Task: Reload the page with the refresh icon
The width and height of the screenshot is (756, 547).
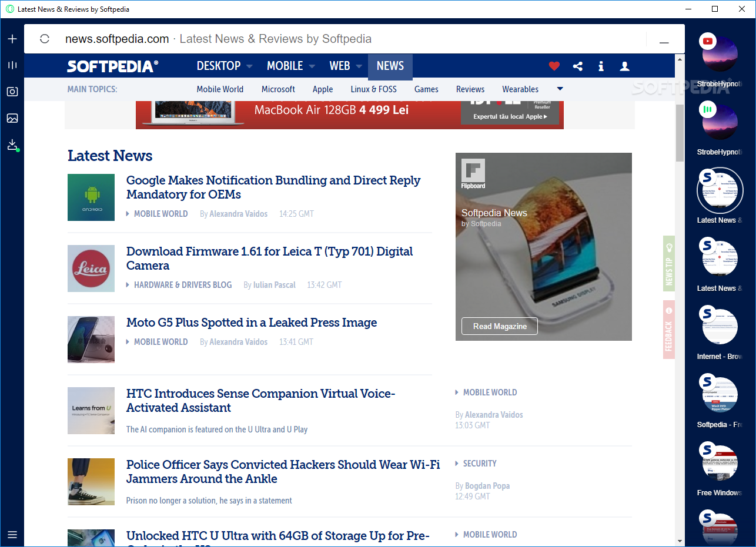Action: click(45, 39)
